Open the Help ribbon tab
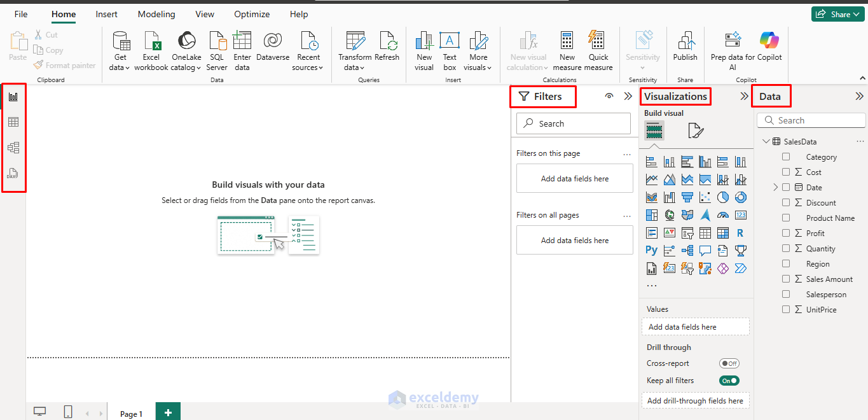This screenshot has height=420, width=868. click(x=299, y=14)
